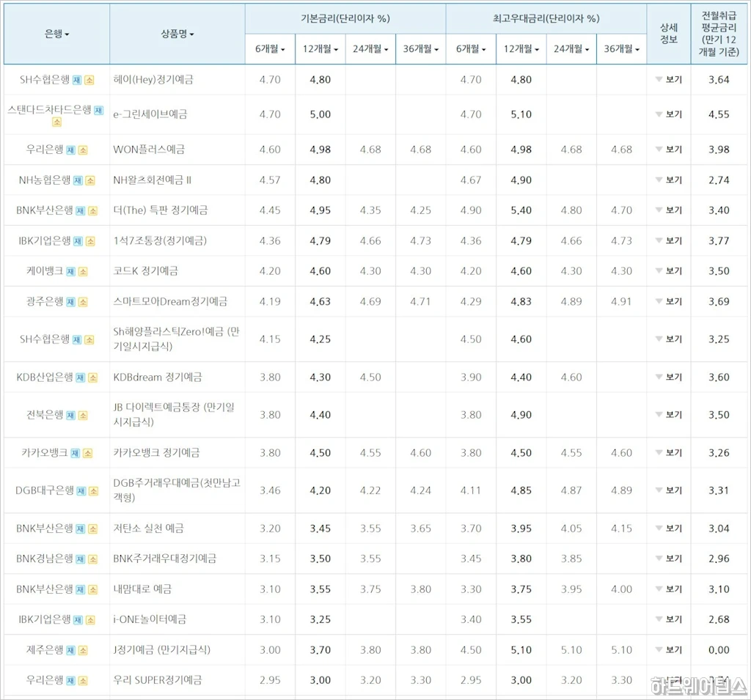Select product Sh해양플라스틱Zero!예금
The width and height of the screenshot is (751, 700).
click(176, 339)
